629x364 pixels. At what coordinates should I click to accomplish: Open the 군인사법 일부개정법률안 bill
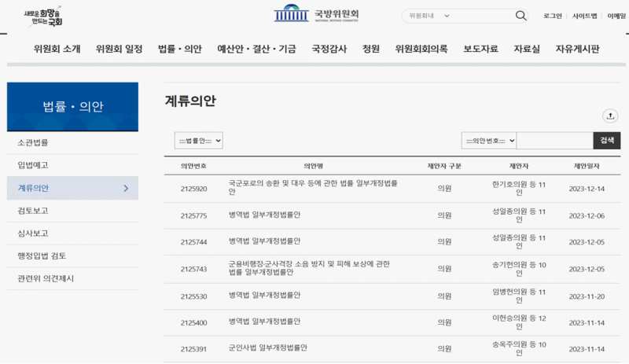[x=268, y=347]
